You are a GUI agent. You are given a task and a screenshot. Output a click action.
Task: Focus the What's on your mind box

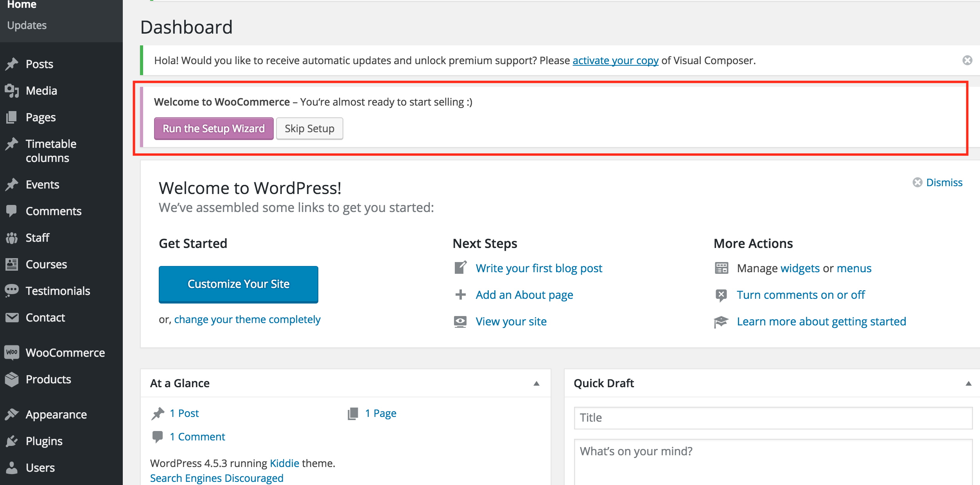(773, 462)
